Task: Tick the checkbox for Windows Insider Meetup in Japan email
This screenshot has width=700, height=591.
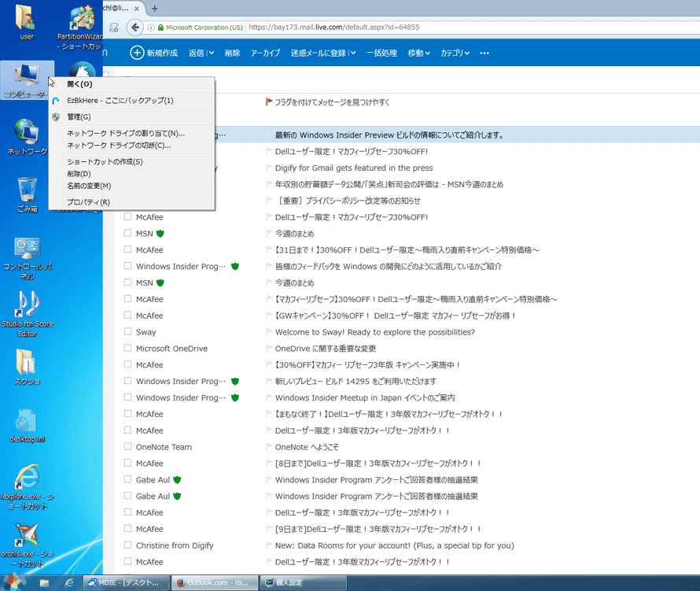Action: [127, 397]
